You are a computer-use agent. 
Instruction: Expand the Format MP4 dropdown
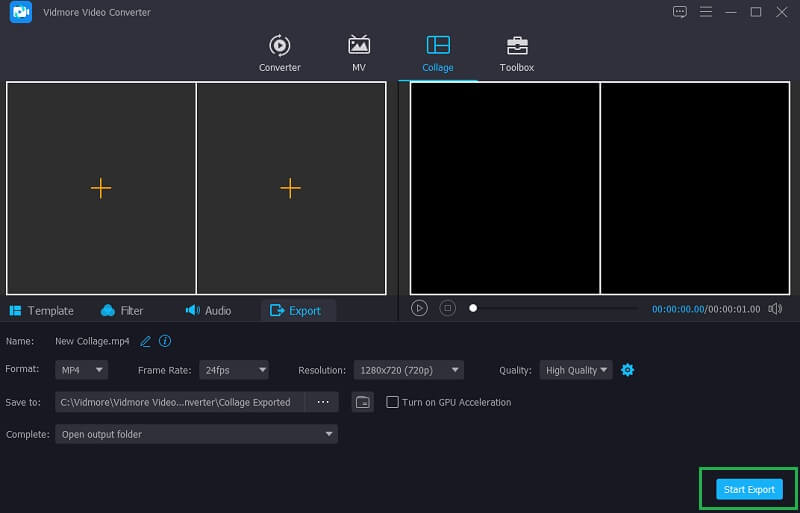pyautogui.click(x=82, y=370)
